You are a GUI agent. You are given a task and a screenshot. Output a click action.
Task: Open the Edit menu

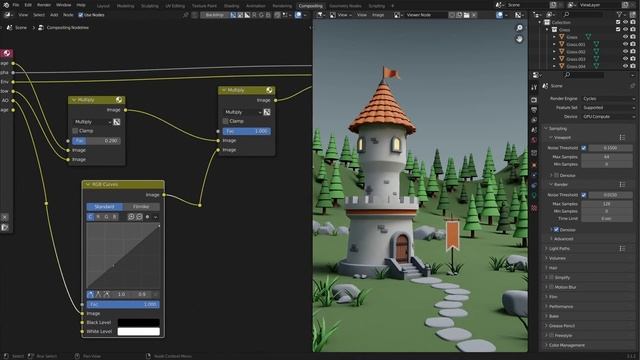(x=28, y=5)
